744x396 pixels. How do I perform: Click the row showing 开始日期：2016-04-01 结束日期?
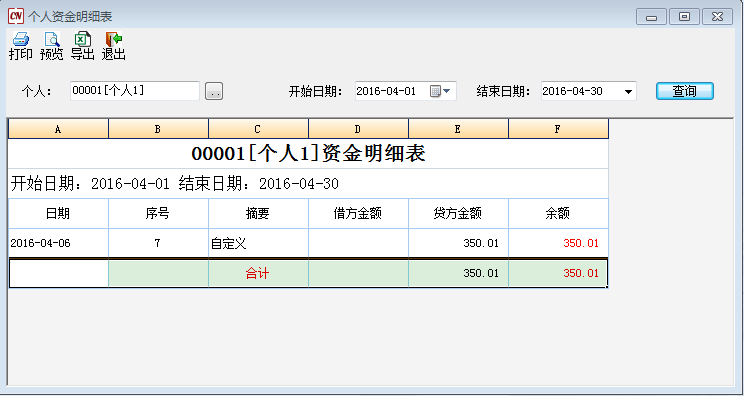(308, 184)
